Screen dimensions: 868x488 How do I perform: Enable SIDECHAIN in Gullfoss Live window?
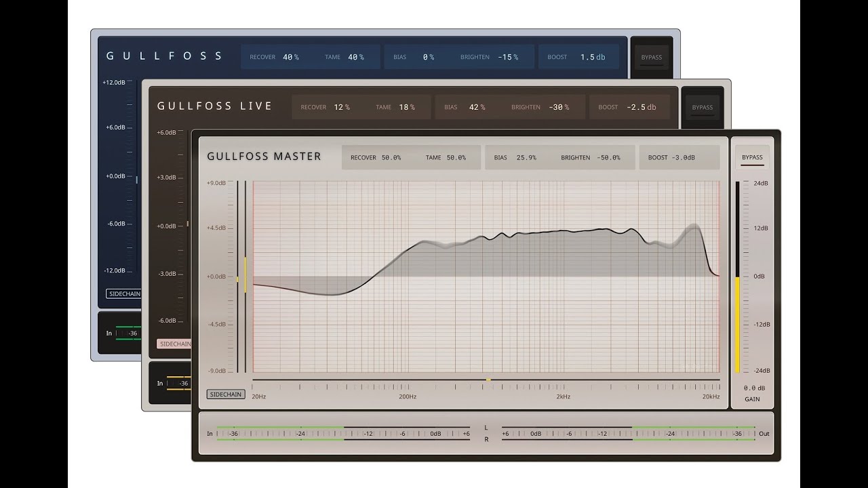tap(174, 344)
